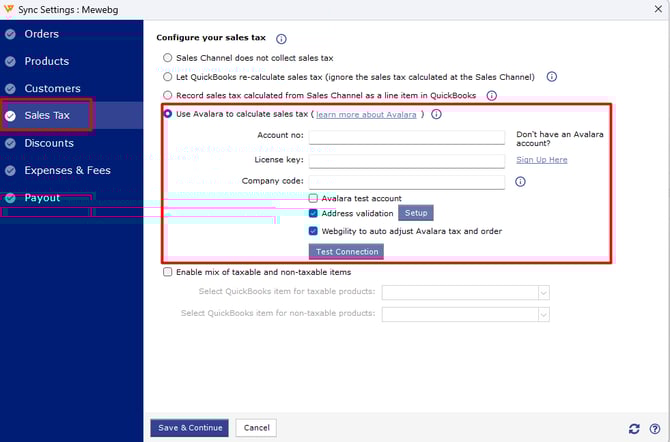
Task: Click the Account no input field
Action: [x=406, y=137]
